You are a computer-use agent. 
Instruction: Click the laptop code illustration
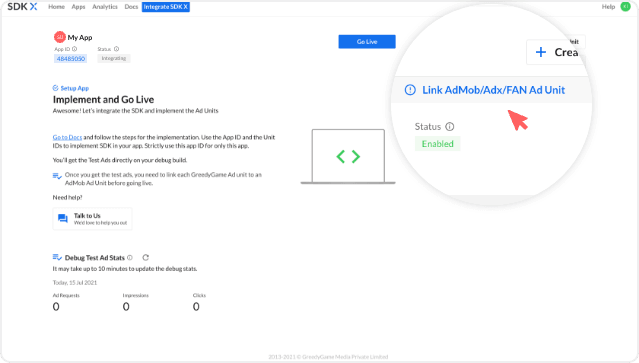click(x=348, y=156)
